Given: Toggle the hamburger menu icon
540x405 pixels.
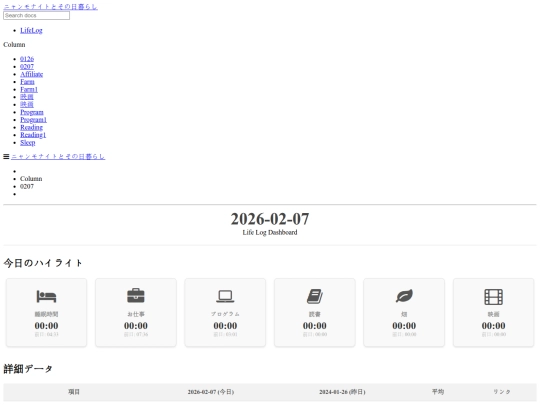Looking at the screenshot, I should (x=6, y=157).
